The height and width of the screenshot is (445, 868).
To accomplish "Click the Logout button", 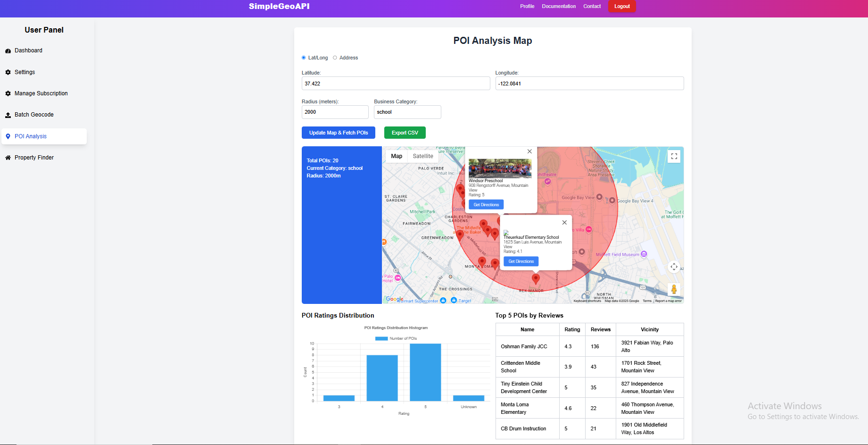I will (x=621, y=6).
